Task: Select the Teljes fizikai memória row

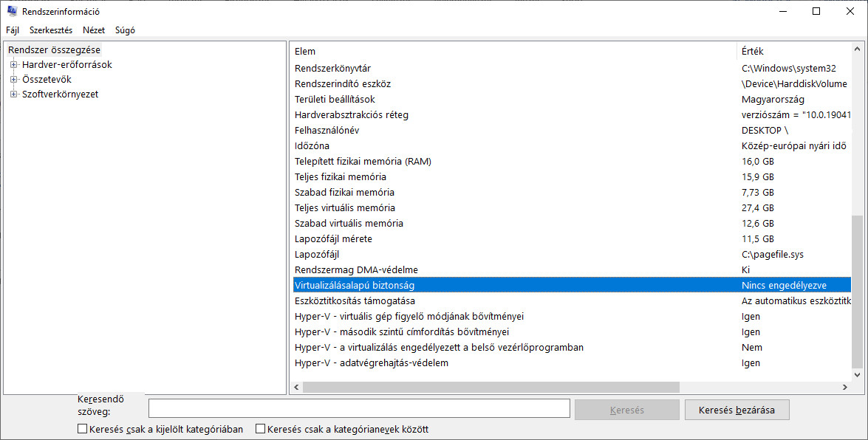Action: click(x=571, y=177)
